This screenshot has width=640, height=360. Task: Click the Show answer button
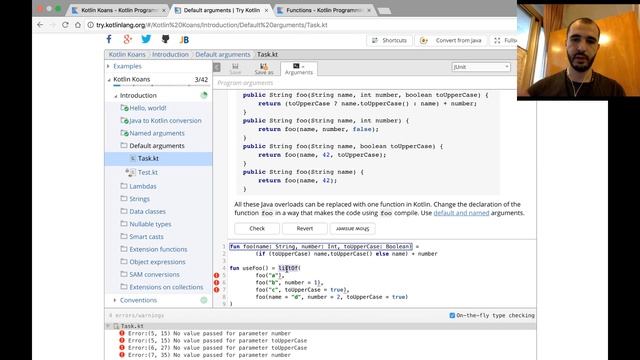point(352,229)
